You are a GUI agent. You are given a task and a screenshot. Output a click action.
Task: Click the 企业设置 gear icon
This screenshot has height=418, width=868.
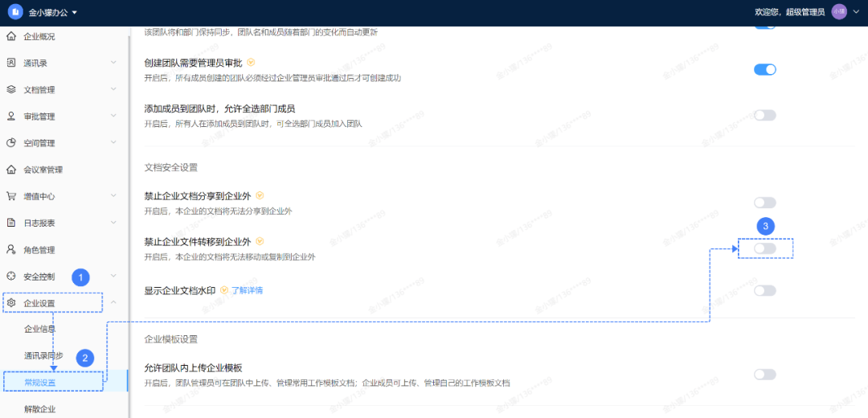(11, 302)
